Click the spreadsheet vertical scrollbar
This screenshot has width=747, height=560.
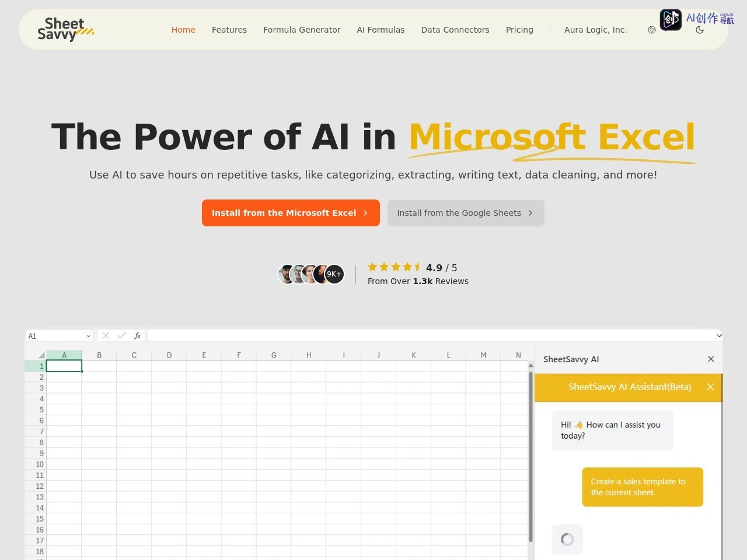click(530, 457)
